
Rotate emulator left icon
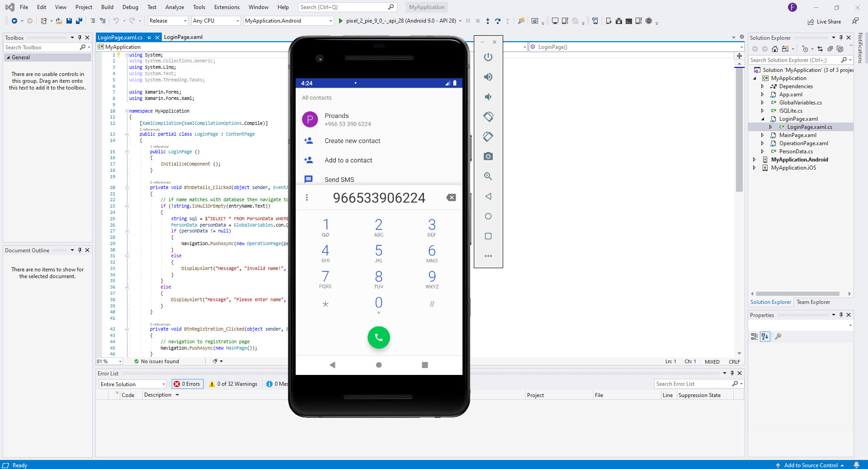pyautogui.click(x=488, y=117)
